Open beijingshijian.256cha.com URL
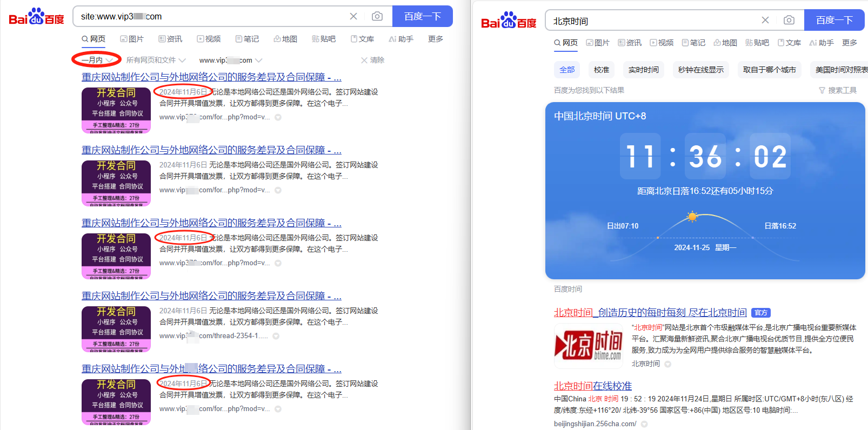Image resolution: width=868 pixels, height=430 pixels. (x=595, y=424)
